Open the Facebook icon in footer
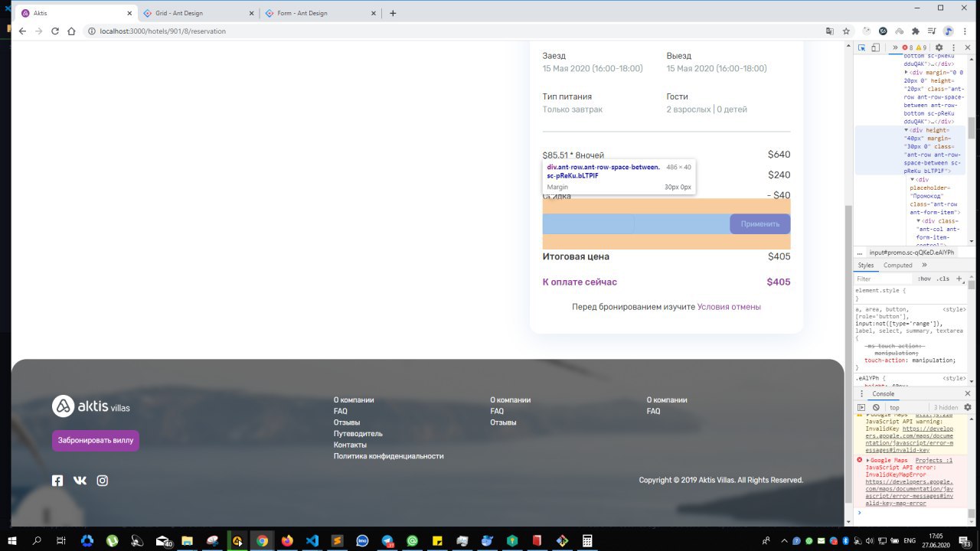 tap(57, 481)
